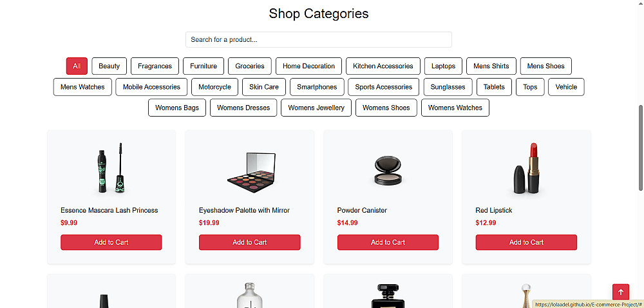This screenshot has height=308, width=644.
Task: Select the Womens Jewellery filter
Action: coord(316,108)
